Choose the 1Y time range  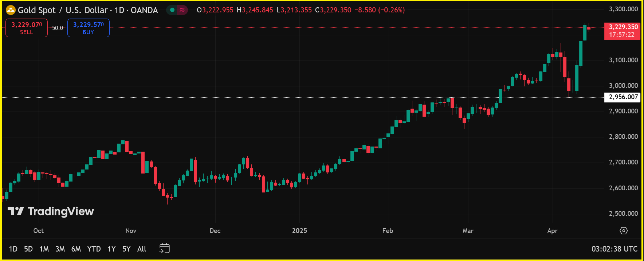pyautogui.click(x=111, y=249)
